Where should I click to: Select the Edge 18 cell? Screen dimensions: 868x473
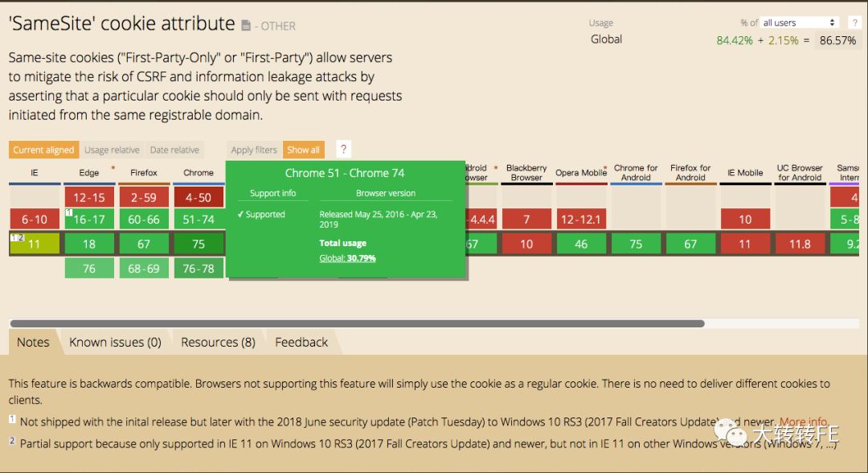(x=89, y=244)
